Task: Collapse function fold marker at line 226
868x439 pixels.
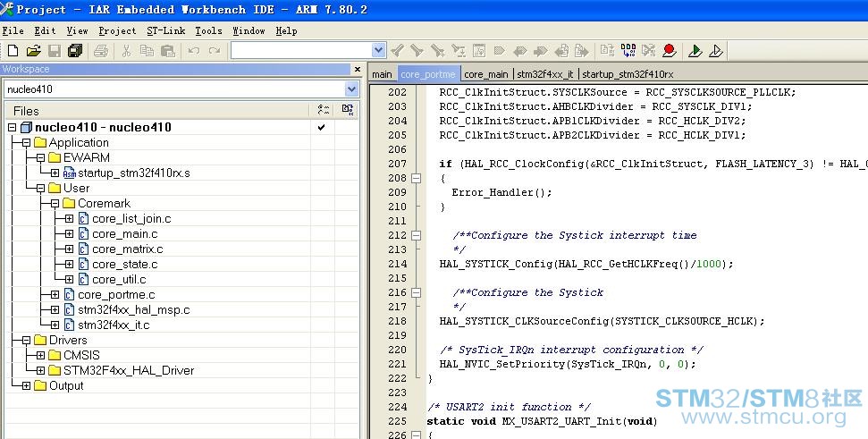Action: coord(416,435)
